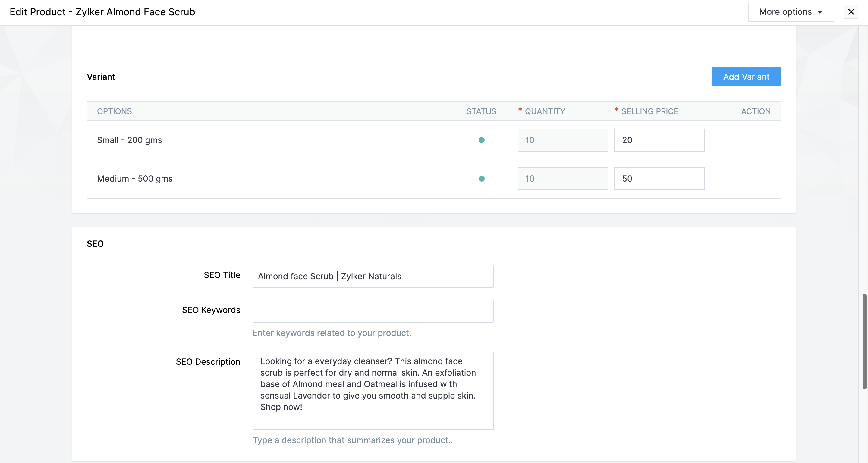
Task: Close the Edit Product dialog
Action: pos(851,12)
